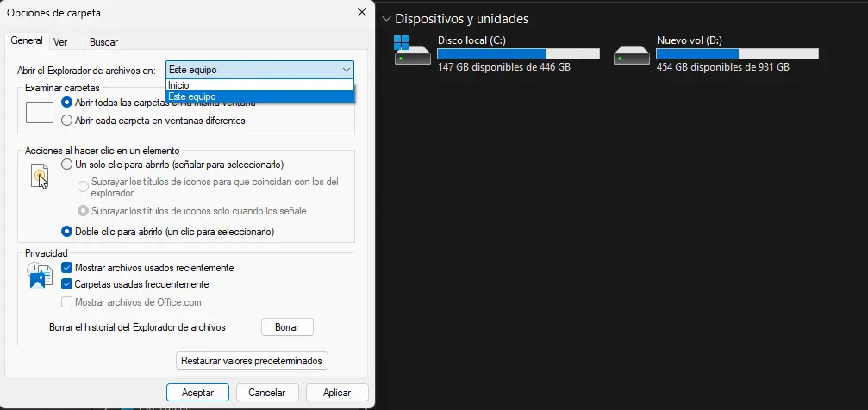Click the Borrar button
This screenshot has height=410, width=868.
pos(287,327)
